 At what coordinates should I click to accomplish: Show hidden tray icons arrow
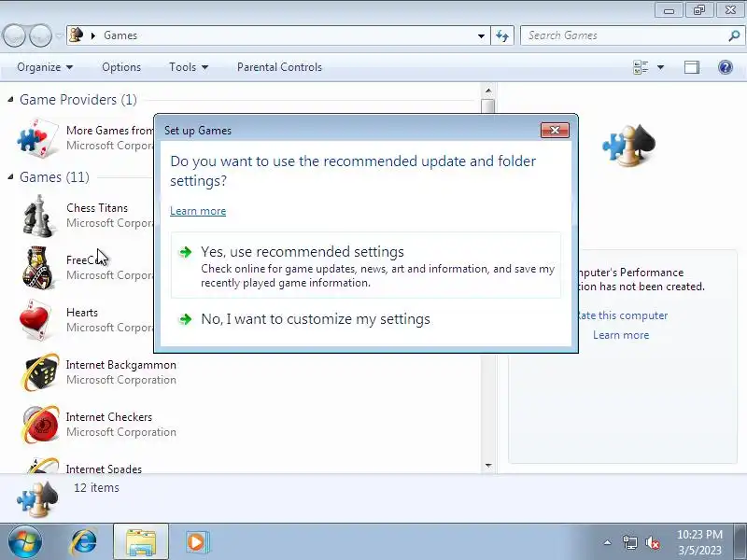tap(608, 542)
